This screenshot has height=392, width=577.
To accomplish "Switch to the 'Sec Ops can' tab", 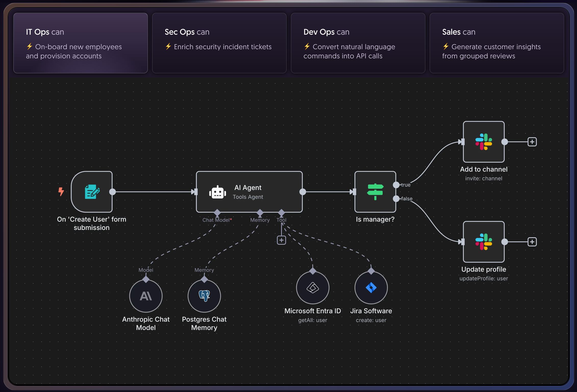I will 219,43.
